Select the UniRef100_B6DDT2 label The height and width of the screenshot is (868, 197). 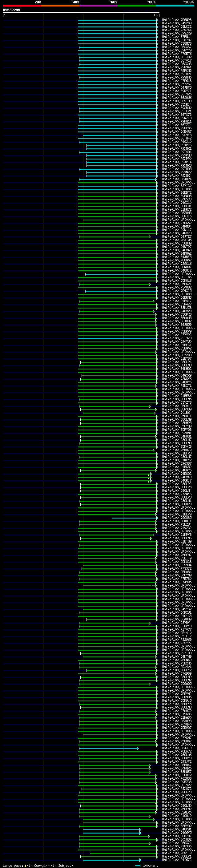click(x=177, y=193)
